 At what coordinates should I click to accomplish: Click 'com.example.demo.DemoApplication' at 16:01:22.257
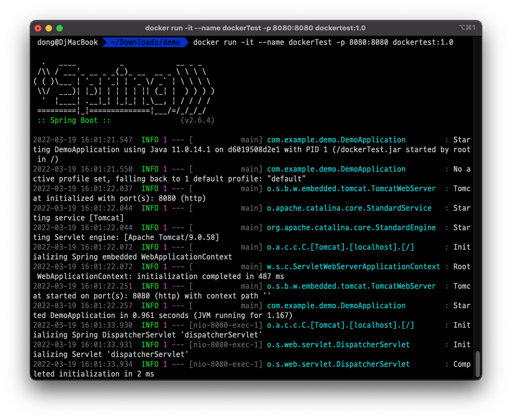click(336, 306)
